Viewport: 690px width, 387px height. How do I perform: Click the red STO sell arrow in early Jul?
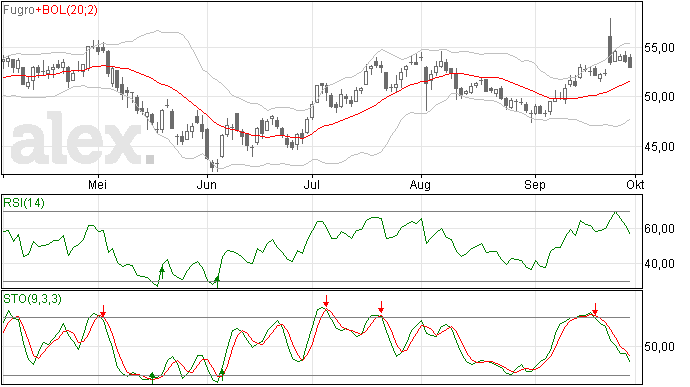pyautogui.click(x=326, y=301)
